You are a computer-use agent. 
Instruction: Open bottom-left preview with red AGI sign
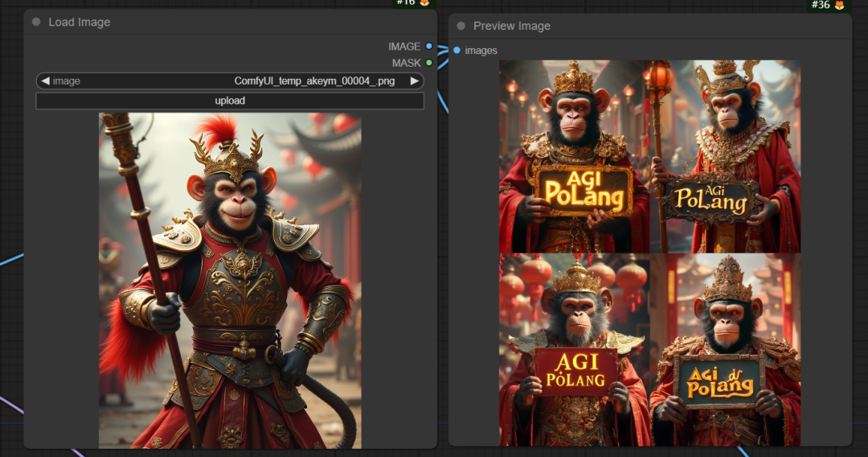[575, 349]
